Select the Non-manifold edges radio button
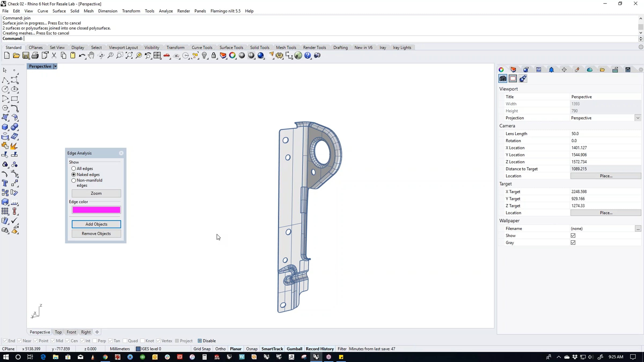The height and width of the screenshot is (362, 644). [x=74, y=180]
